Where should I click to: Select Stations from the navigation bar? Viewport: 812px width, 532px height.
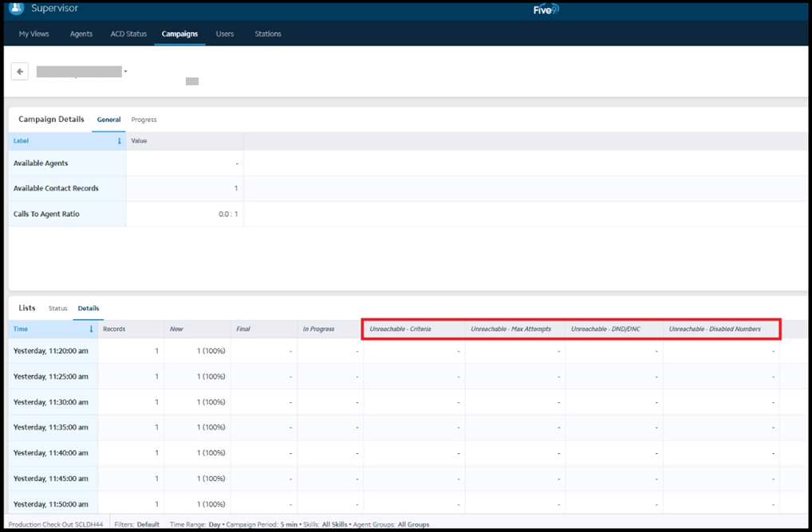pos(267,33)
